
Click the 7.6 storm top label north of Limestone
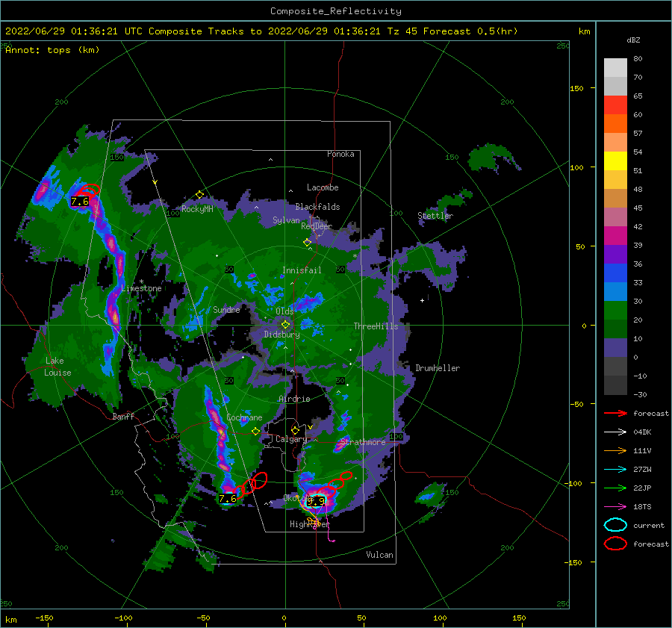[x=80, y=202]
